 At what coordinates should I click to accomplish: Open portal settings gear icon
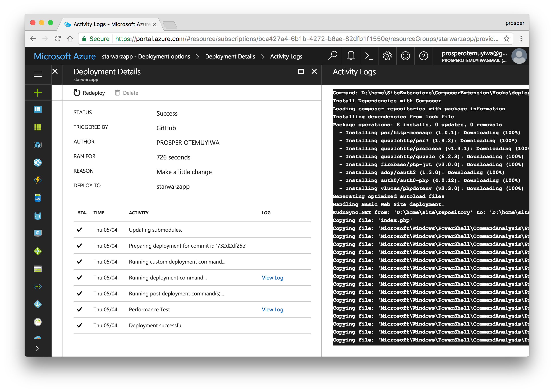(x=387, y=56)
